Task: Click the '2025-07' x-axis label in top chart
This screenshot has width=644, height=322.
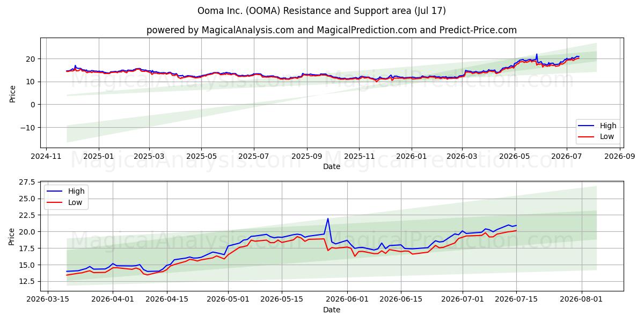Action: pyautogui.click(x=253, y=157)
